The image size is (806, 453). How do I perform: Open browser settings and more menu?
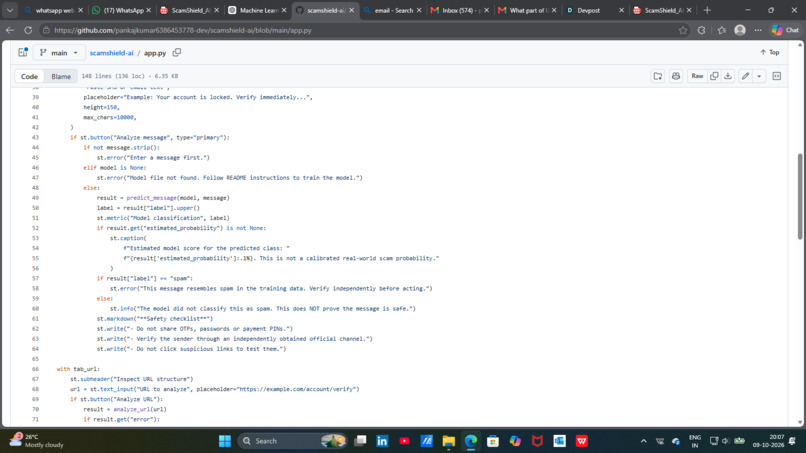pyautogui.click(x=758, y=30)
